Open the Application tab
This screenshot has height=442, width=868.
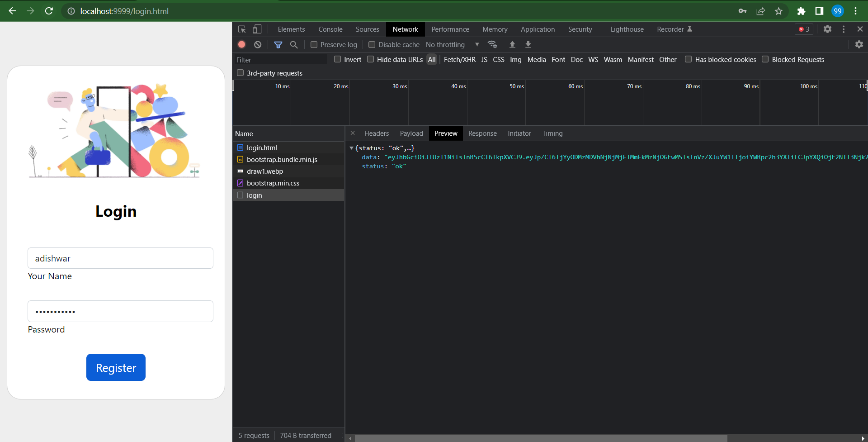pyautogui.click(x=538, y=29)
